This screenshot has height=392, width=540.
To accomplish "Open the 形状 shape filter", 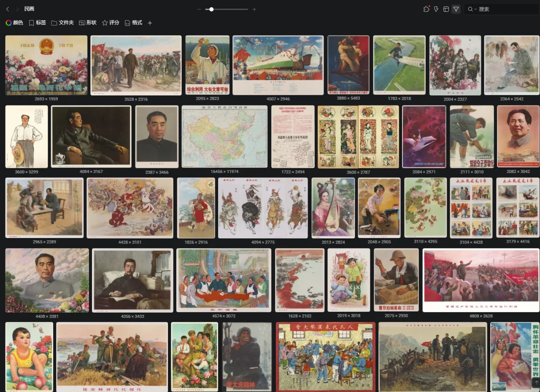I will pyautogui.click(x=88, y=23).
